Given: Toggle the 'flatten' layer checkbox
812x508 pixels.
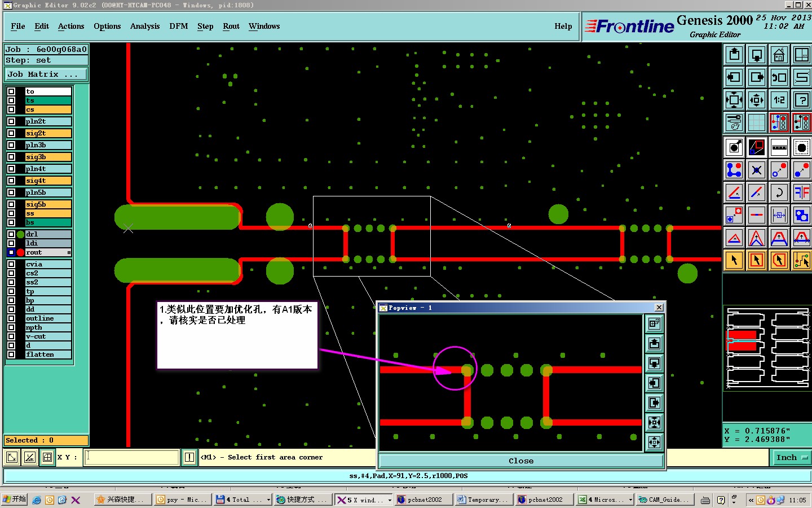Looking at the screenshot, I should [11, 354].
